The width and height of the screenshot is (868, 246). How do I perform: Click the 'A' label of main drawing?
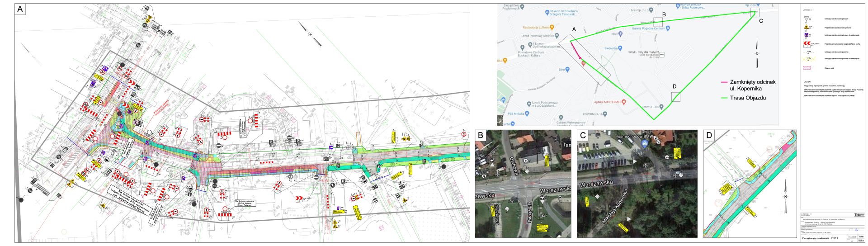pyautogui.click(x=20, y=9)
